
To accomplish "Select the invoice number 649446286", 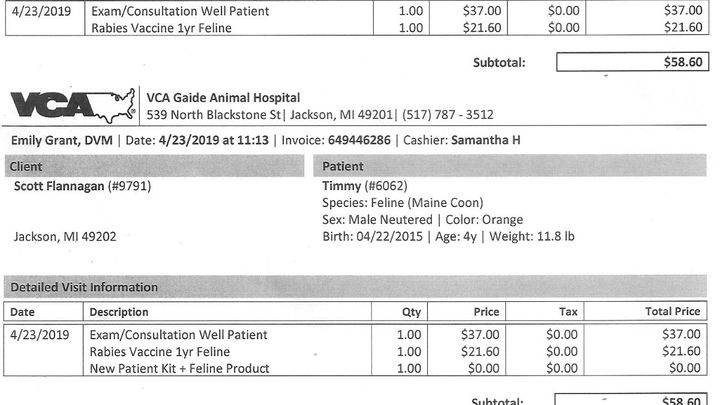I will [x=359, y=140].
